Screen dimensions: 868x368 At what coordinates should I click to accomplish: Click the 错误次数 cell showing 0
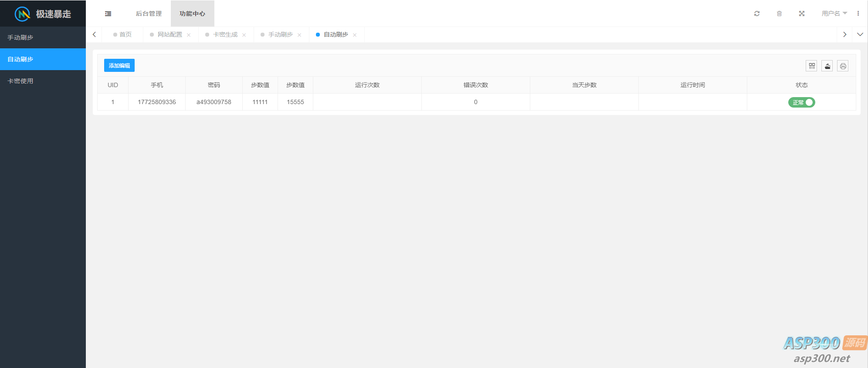(476, 102)
